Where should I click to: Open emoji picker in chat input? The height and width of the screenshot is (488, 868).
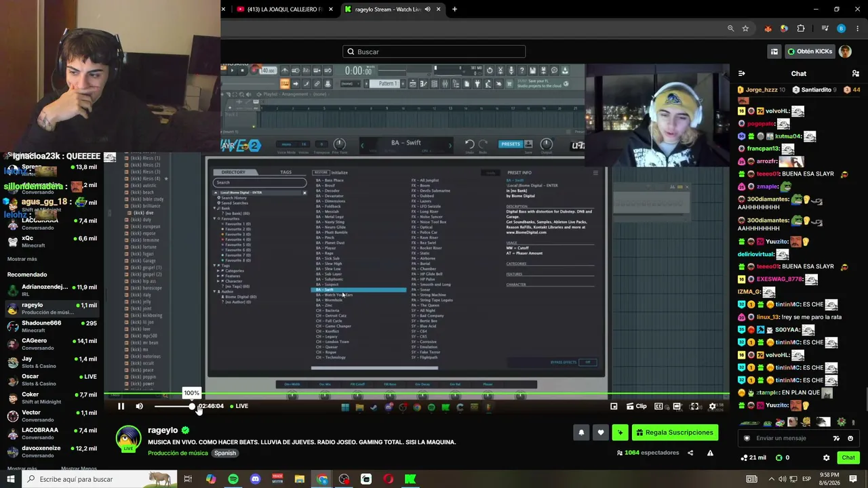[850, 438]
